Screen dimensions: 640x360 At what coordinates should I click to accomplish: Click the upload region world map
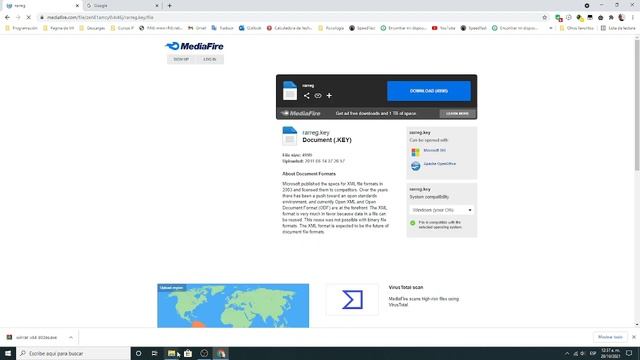233,306
